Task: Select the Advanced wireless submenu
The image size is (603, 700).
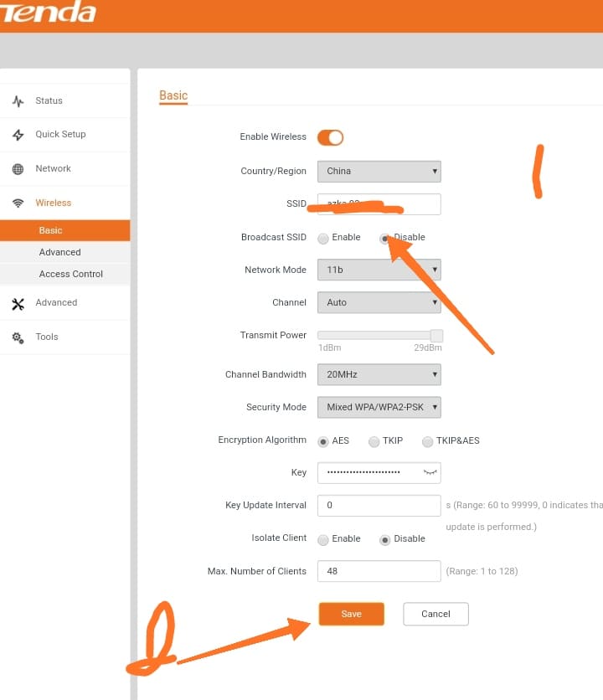Action: 64,252
